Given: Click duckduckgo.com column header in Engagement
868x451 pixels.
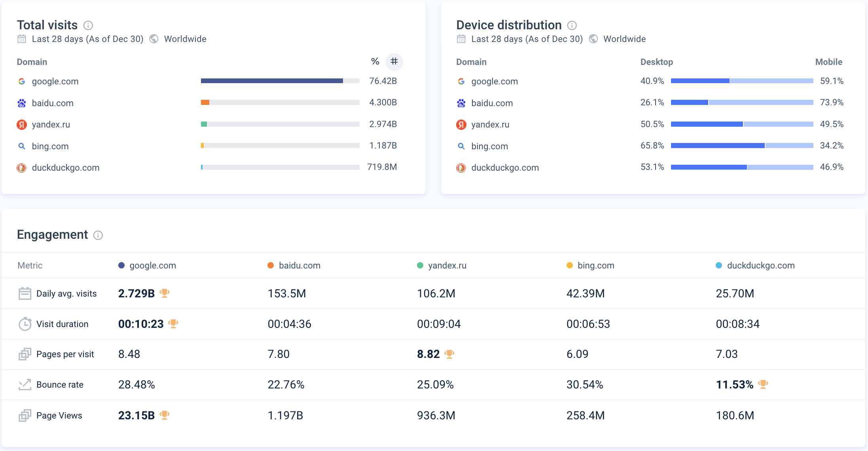Looking at the screenshot, I should tap(755, 265).
